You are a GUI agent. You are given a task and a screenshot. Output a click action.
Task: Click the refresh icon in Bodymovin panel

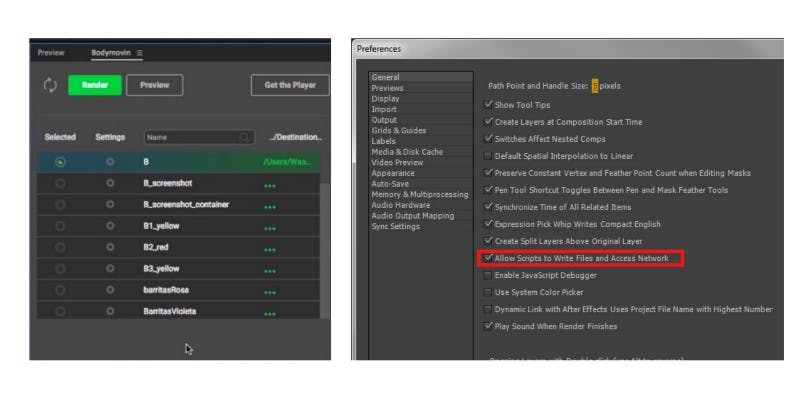50,85
